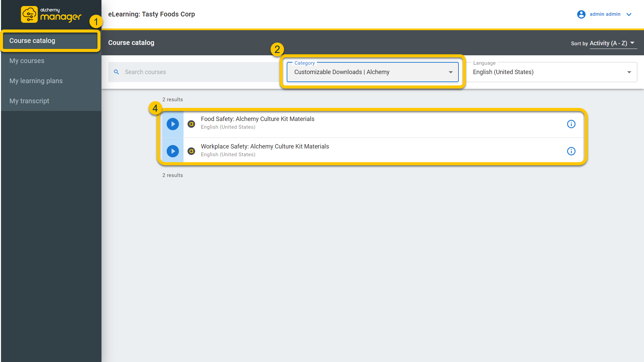The width and height of the screenshot is (644, 362).
Task: Go to Course catalog in sidebar
Action: click(x=32, y=41)
